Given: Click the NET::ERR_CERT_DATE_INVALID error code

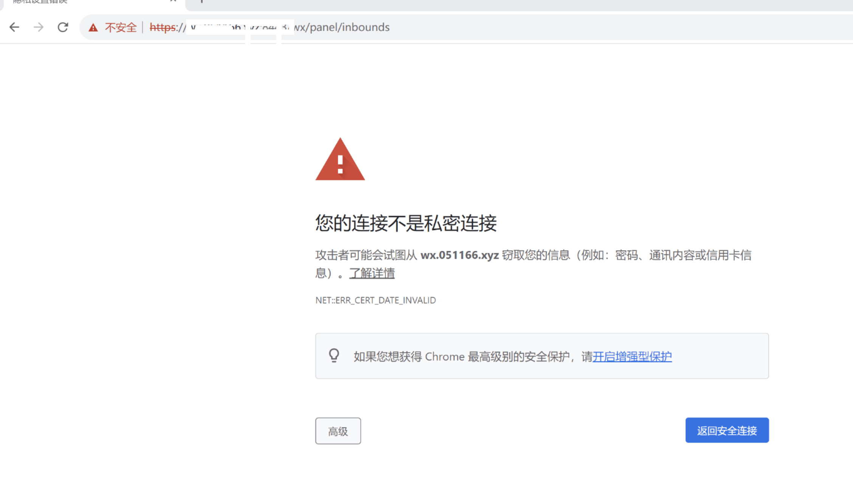Looking at the screenshot, I should click(375, 300).
